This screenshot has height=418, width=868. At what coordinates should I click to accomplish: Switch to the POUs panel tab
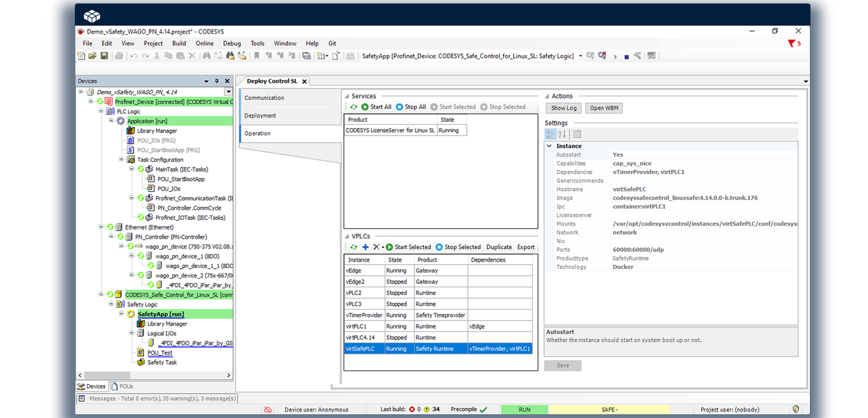(x=122, y=386)
